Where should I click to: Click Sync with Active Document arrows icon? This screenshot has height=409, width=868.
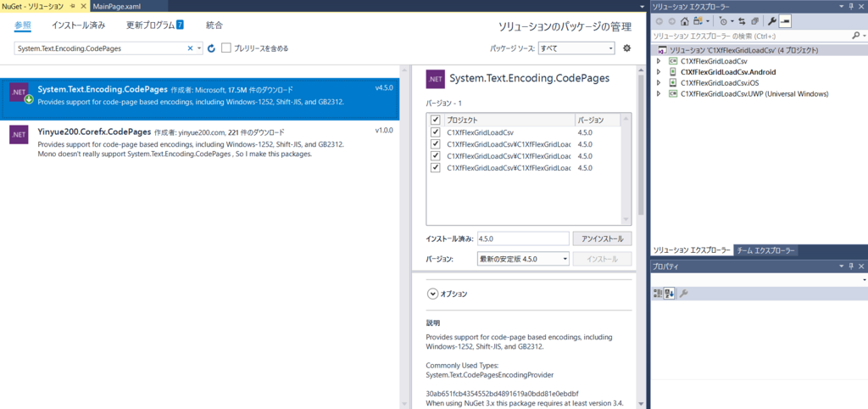(742, 21)
